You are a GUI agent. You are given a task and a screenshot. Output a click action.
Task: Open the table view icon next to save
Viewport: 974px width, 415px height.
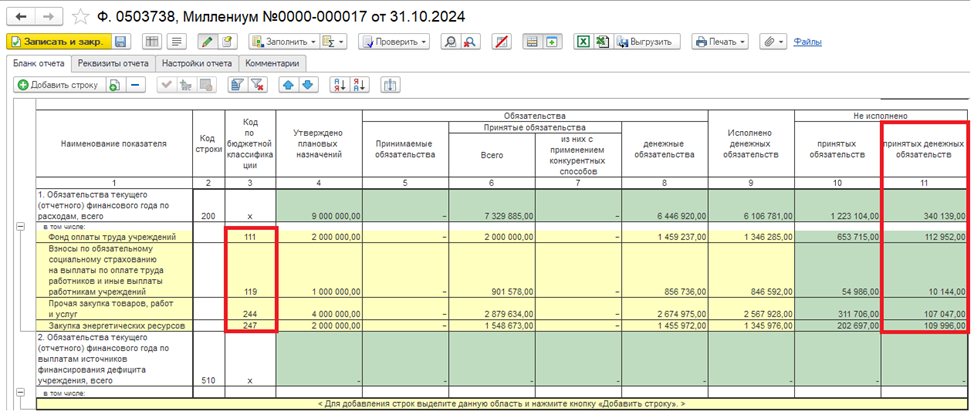click(152, 42)
